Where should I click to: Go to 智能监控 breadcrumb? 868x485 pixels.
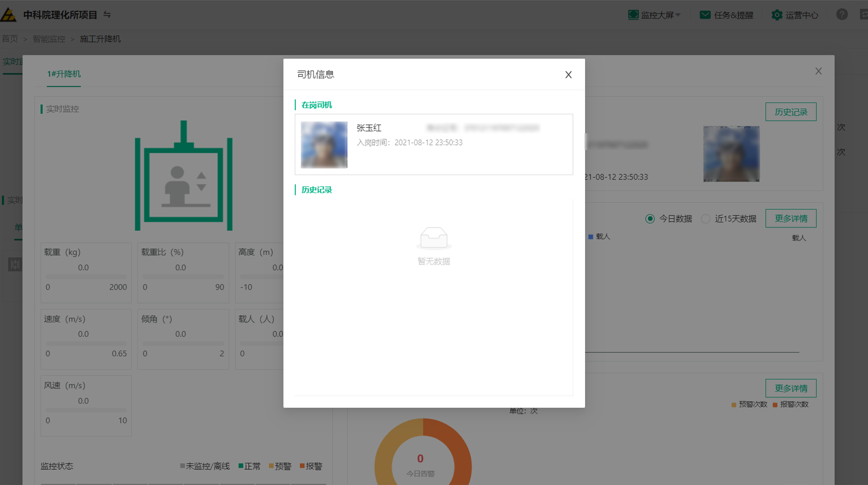(49, 39)
